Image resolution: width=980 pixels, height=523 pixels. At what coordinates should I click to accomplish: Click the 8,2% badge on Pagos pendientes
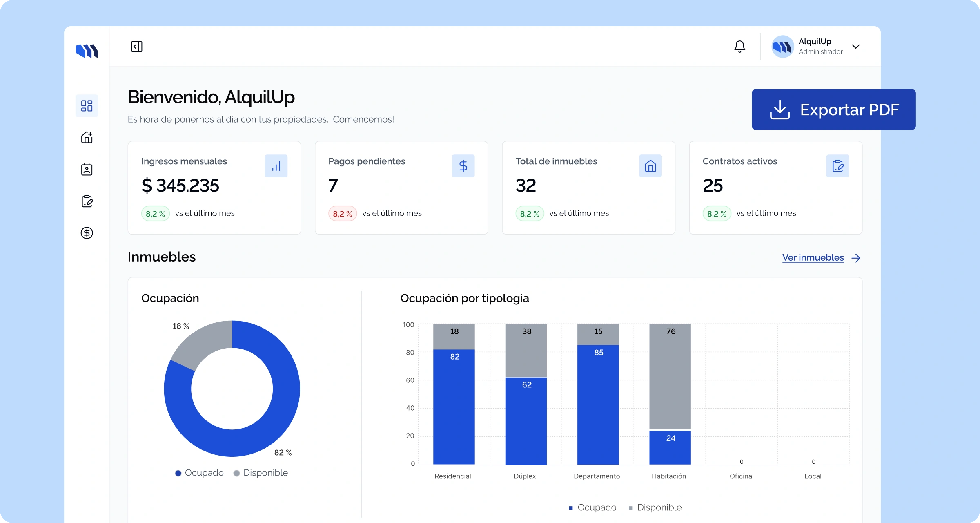pos(342,213)
